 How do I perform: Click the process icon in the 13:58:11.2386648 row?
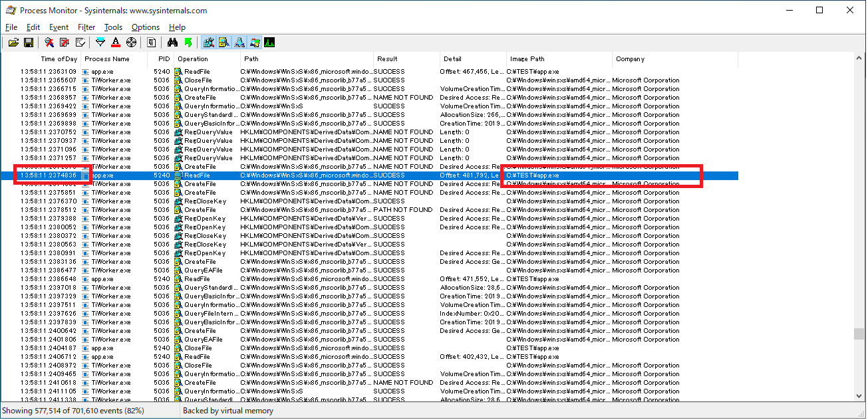(86, 278)
